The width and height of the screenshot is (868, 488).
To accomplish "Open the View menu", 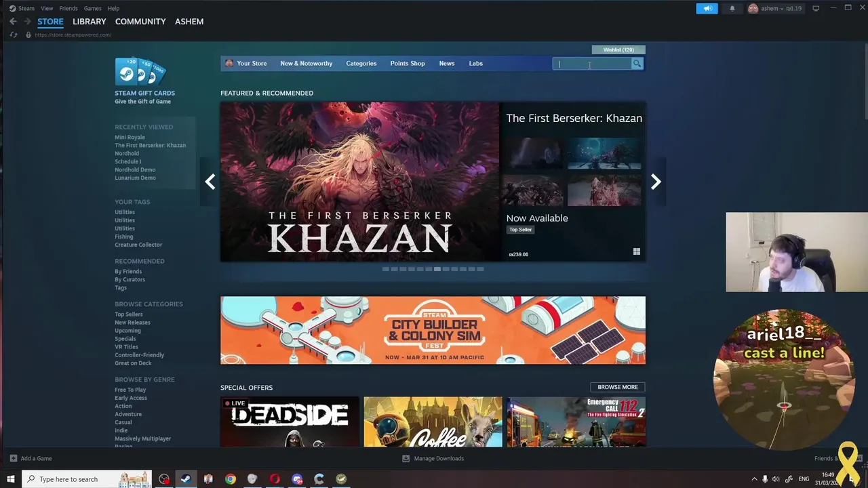I will click(x=47, y=8).
